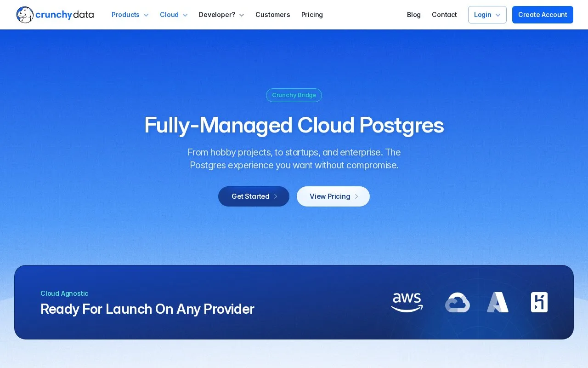The image size is (588, 368).
Task: Open the Contact page link
Action: tap(444, 15)
